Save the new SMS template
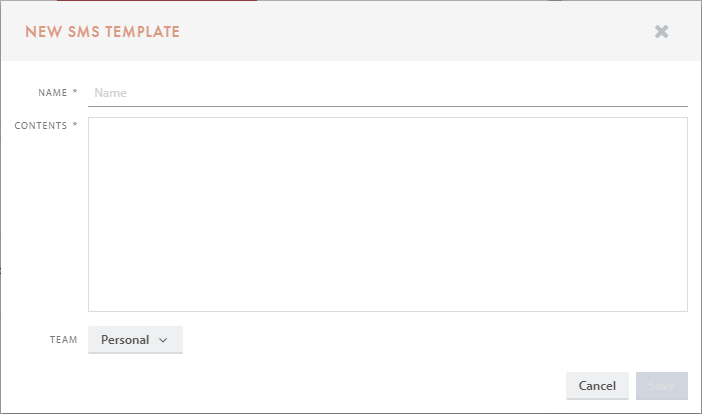Screen dimensions: 702x414 (x=661, y=385)
